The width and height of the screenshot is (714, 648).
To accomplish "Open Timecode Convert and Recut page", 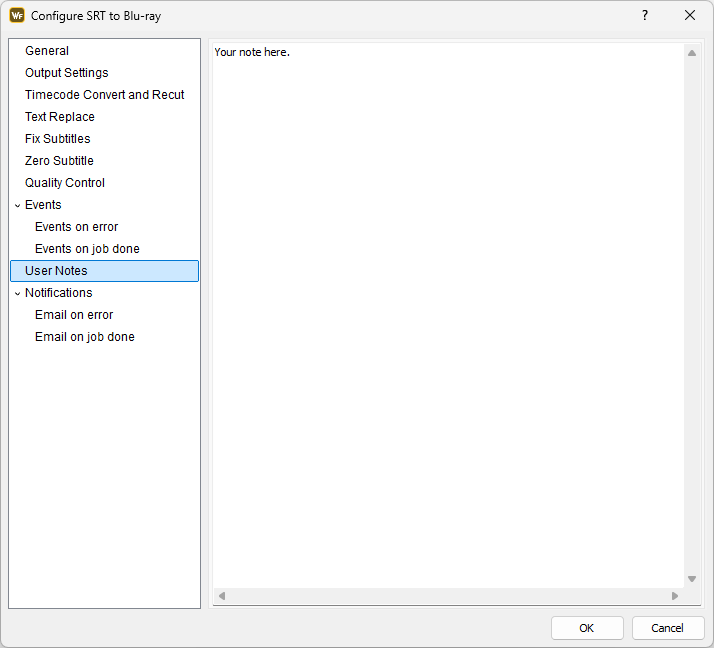I will [104, 95].
